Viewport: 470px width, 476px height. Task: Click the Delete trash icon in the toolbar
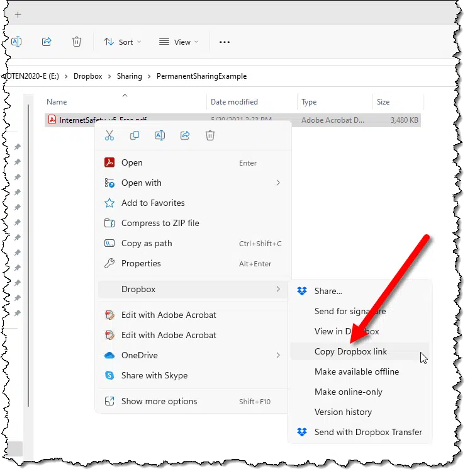(77, 42)
